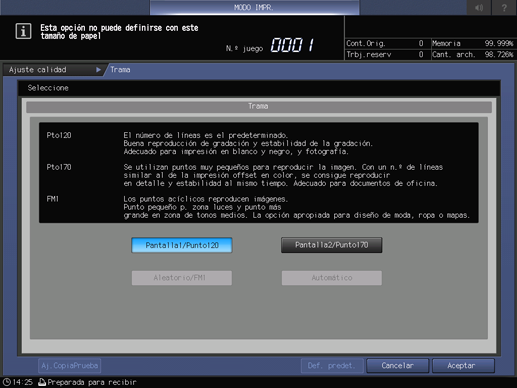Click the 14:25 time display
This screenshot has width=517, height=388.
tap(23, 382)
